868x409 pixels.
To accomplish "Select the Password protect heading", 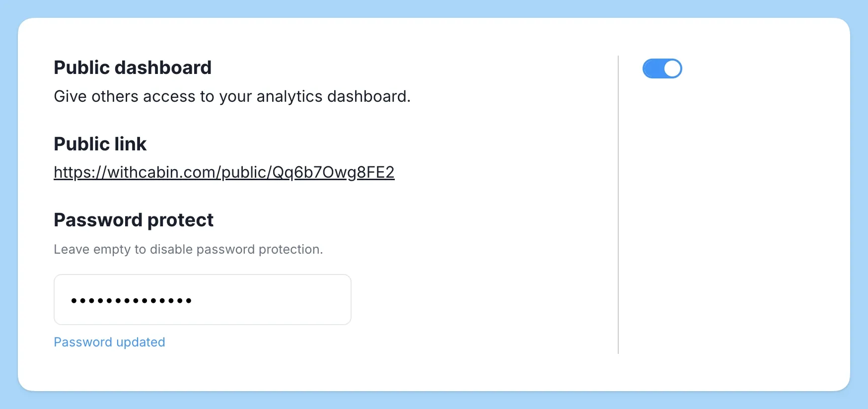I will coord(134,220).
